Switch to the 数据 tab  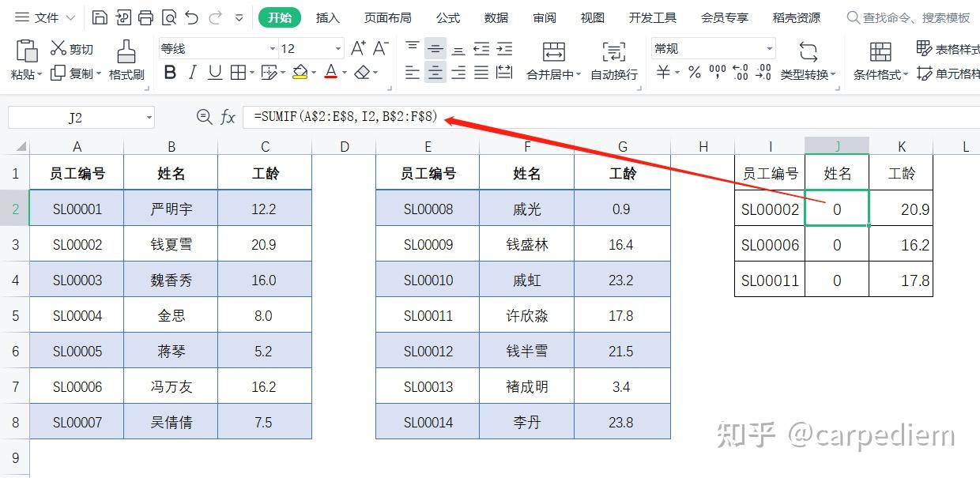496,17
